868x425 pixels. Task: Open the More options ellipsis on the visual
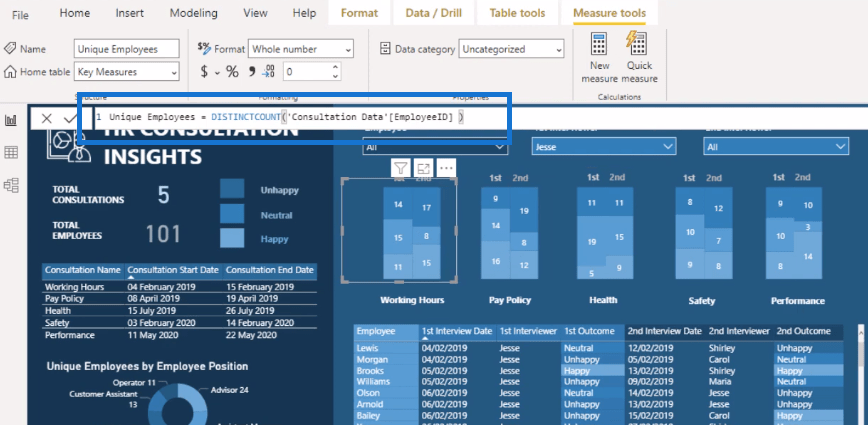tap(446, 168)
